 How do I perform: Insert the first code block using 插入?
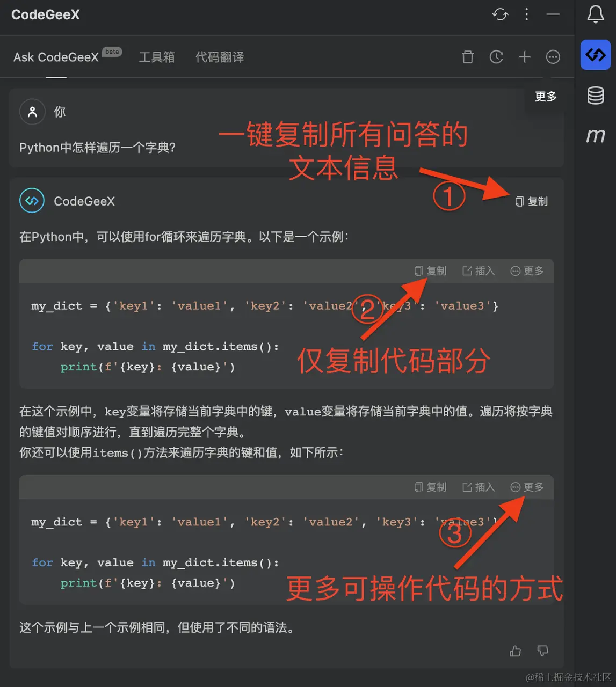point(478,271)
